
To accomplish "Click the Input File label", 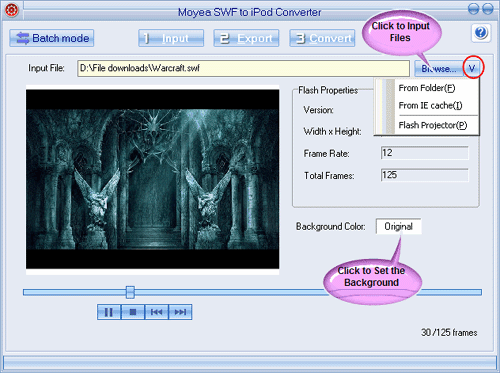I will 46,68.
